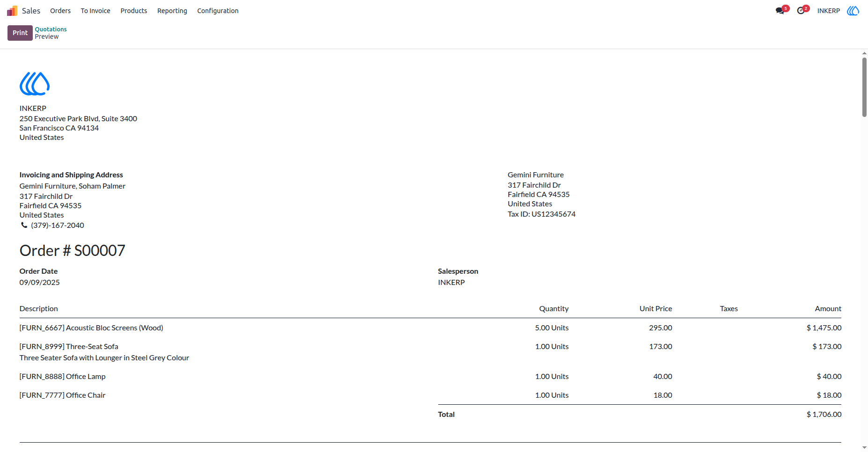This screenshot has height=452, width=868.
Task: Click the vertical scrollbar thumb
Action: click(x=865, y=87)
